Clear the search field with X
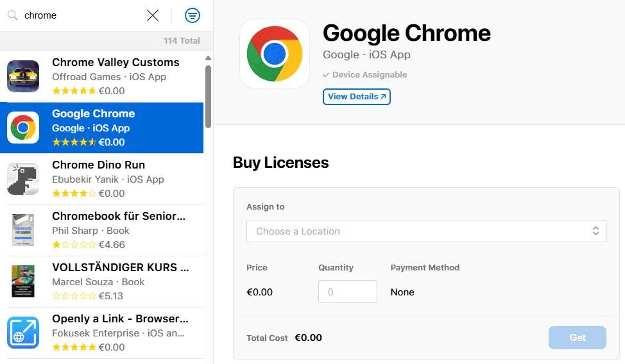Screen dimensions: 625x364 (x=152, y=15)
